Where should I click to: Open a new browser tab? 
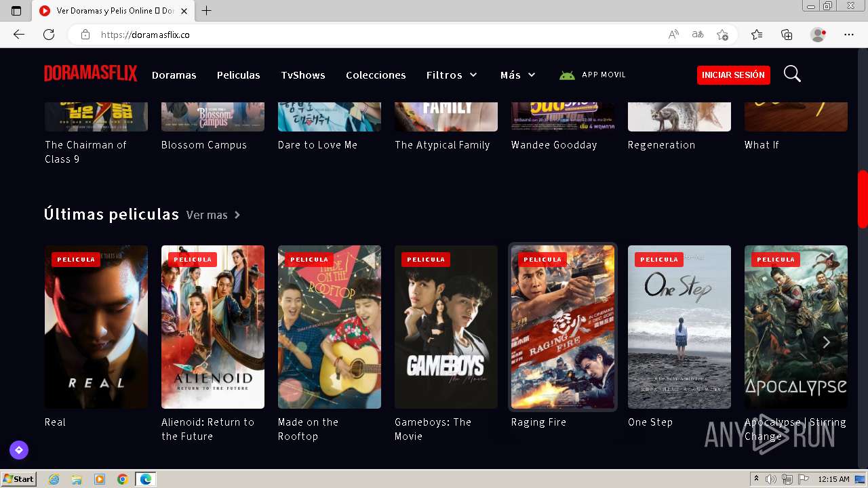[x=207, y=11]
